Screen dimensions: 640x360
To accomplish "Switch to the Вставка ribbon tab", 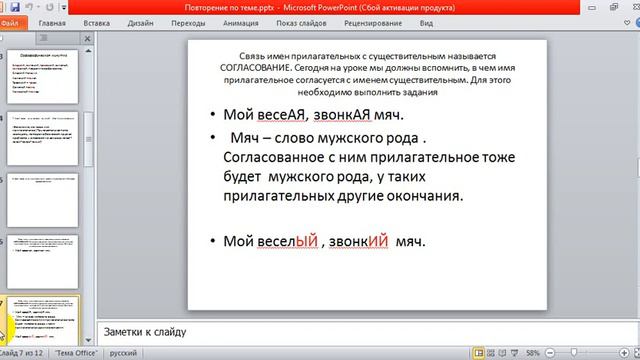I will [96, 23].
